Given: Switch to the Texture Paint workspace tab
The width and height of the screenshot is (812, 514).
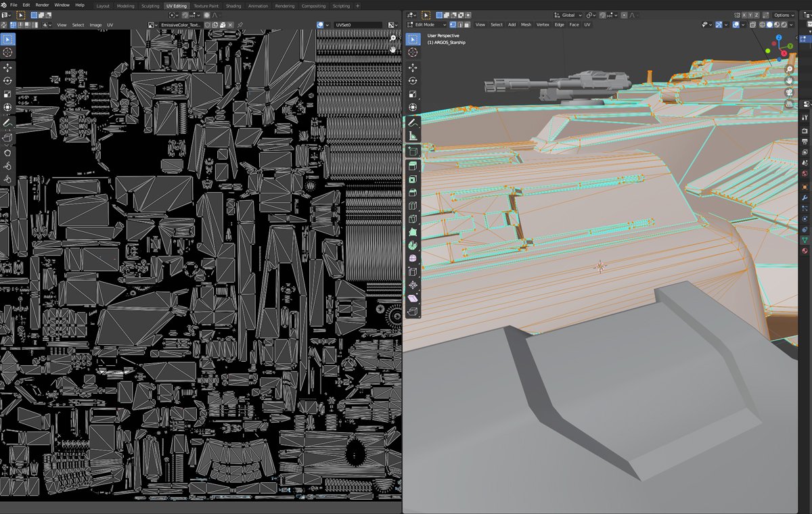Looking at the screenshot, I should 206,6.
